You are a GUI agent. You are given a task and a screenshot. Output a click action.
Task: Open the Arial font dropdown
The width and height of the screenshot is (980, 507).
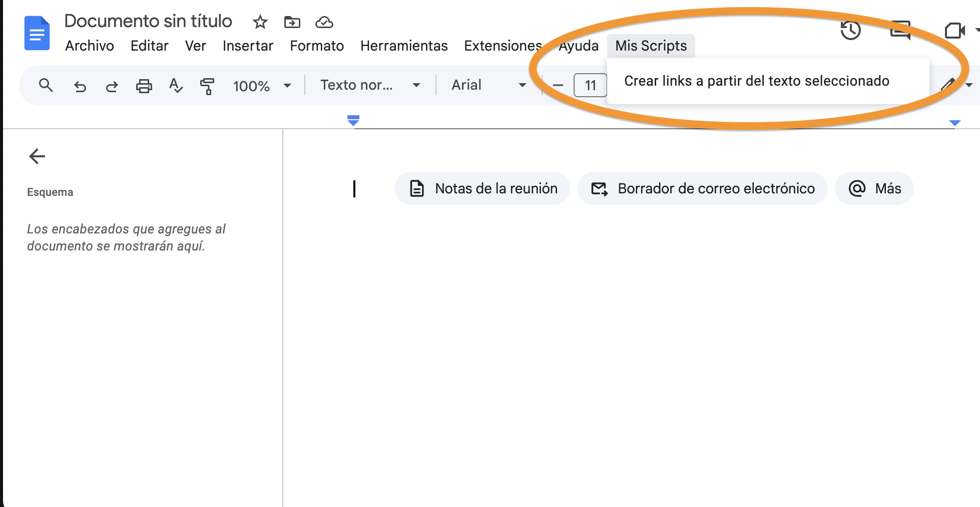tap(489, 85)
